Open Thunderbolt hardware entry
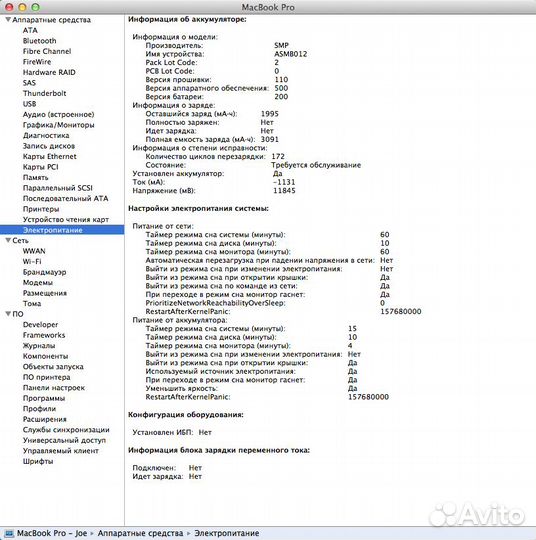Screen dimensions: 536x540 (44, 93)
